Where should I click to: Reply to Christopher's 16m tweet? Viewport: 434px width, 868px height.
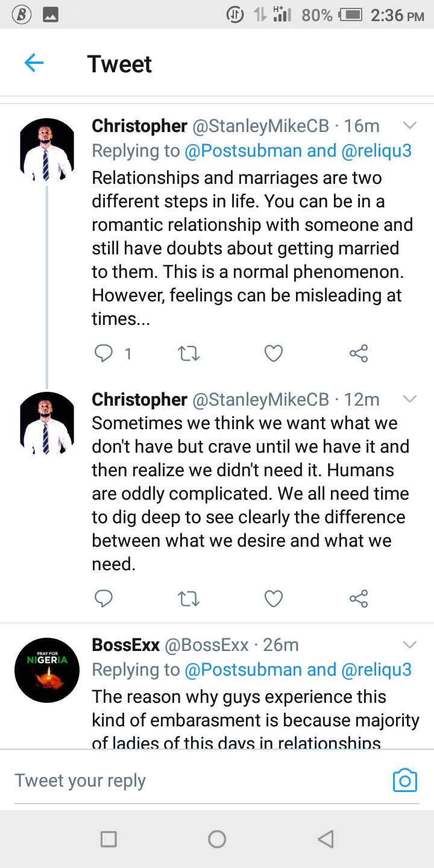pos(104,353)
